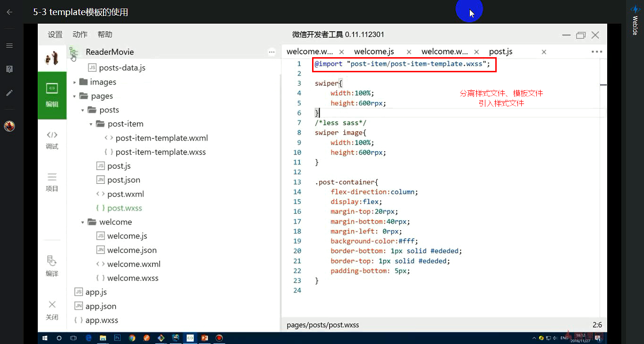Image resolution: width=644 pixels, height=344 pixels.
Task: Click the 编译 compile icon
Action: tap(52, 266)
